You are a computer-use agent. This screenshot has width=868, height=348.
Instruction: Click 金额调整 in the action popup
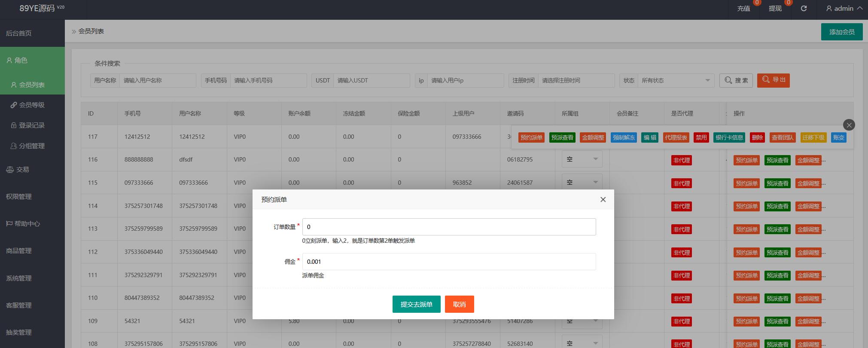pos(593,137)
